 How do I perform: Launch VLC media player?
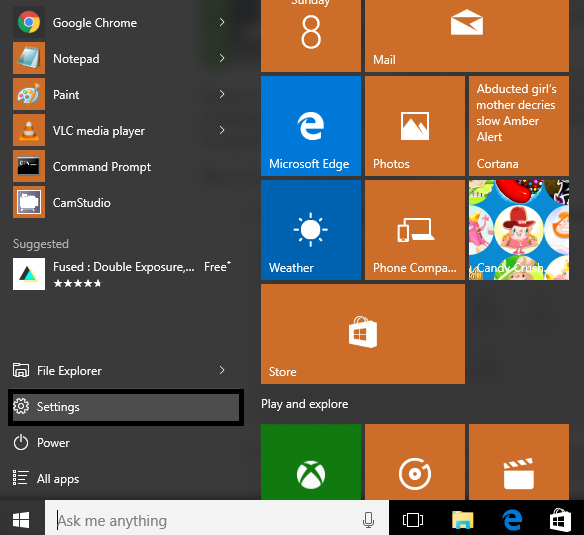[119, 130]
